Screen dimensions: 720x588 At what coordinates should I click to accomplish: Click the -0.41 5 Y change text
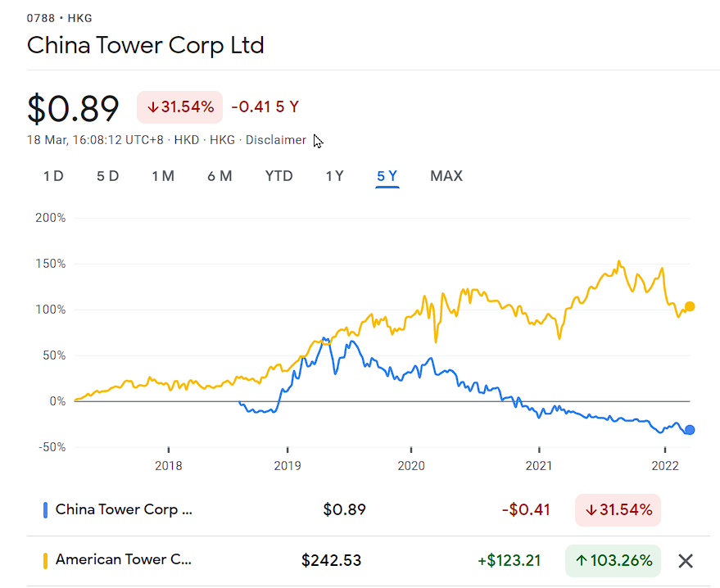point(265,107)
